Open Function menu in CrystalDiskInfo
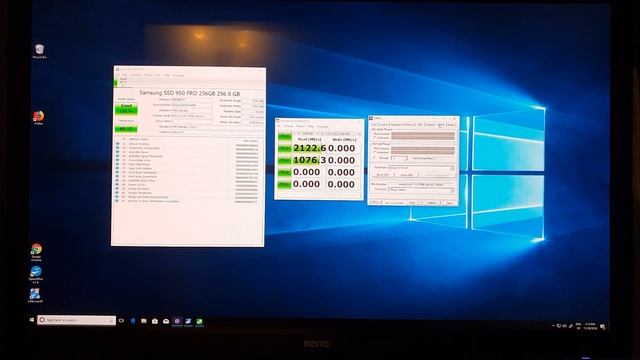Image resolution: width=640 pixels, height=360 pixels. pos(135,75)
